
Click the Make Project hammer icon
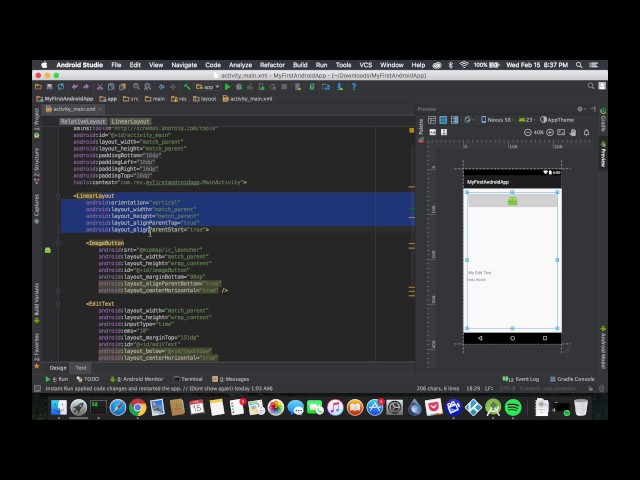pyautogui.click(x=187, y=87)
